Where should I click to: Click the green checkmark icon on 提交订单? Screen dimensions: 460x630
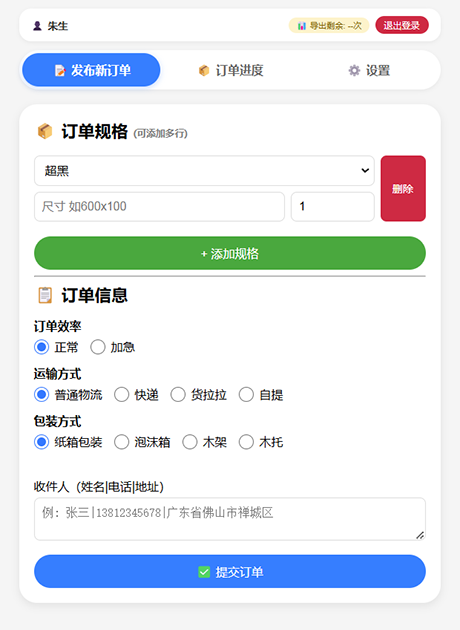[x=204, y=572]
